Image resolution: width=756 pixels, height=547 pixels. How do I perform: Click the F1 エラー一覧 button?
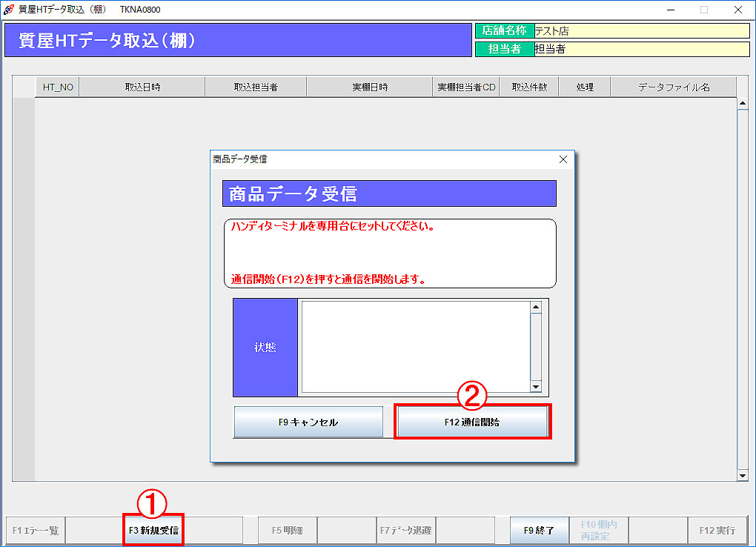point(36,530)
